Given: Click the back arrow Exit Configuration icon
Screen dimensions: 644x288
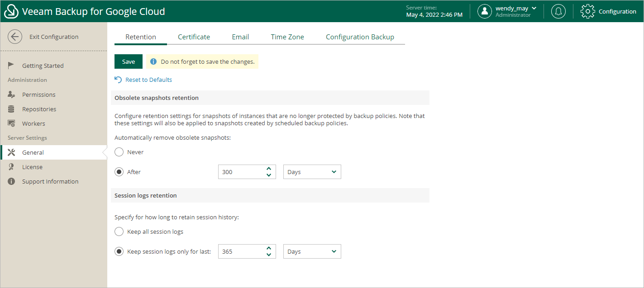Looking at the screenshot, I should 15,37.
